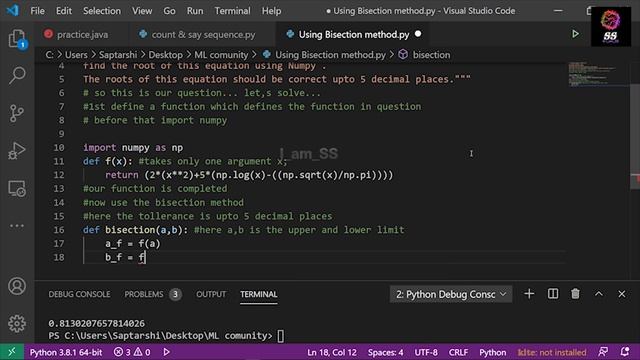Open the Help menu
The height and width of the screenshot is (360, 640).
point(271,11)
